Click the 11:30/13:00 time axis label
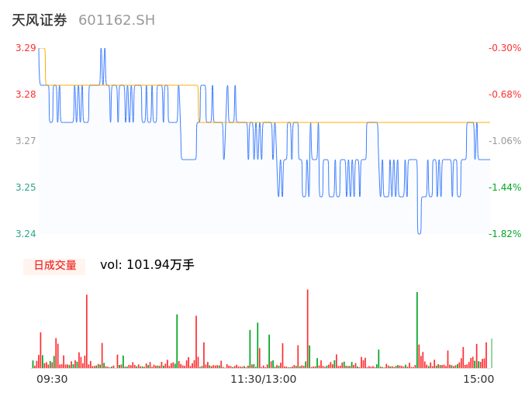The height and width of the screenshot is (406, 532). (x=264, y=379)
